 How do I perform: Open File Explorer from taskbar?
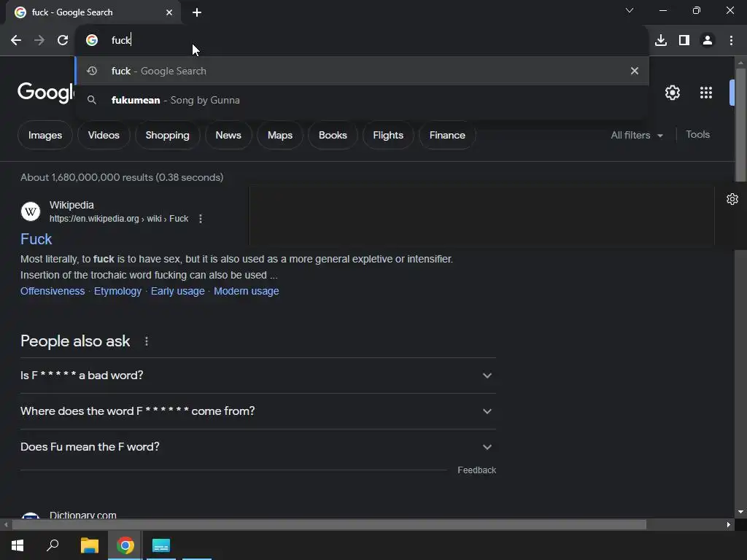click(90, 545)
